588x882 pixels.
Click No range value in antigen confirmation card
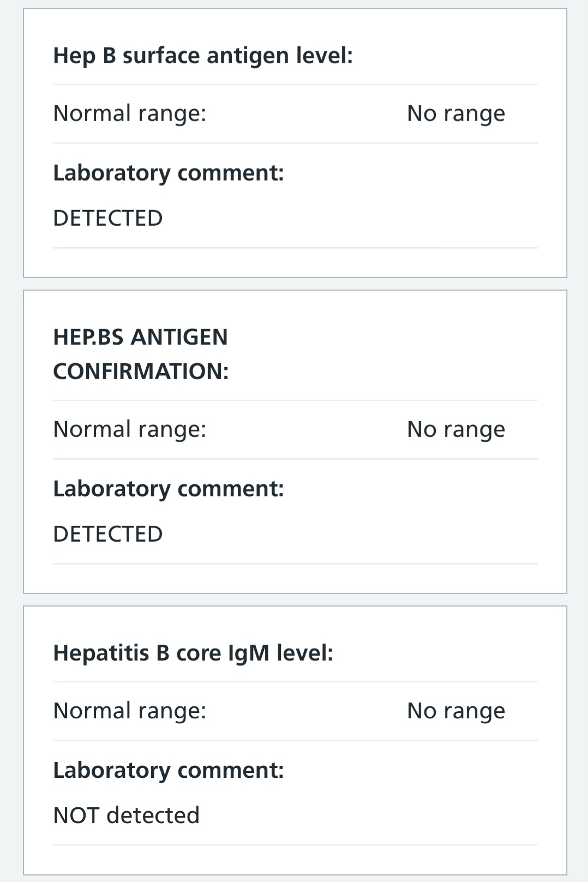point(456,429)
